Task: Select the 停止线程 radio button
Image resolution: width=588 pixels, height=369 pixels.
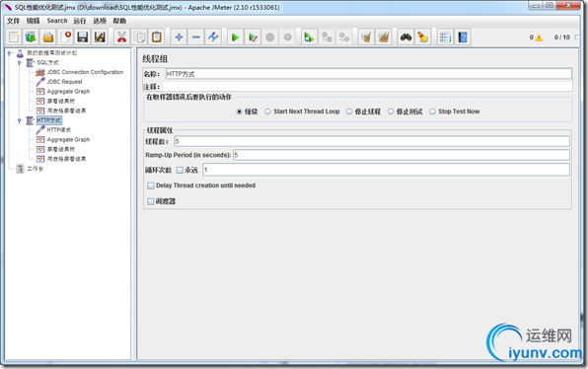Action: click(x=349, y=111)
